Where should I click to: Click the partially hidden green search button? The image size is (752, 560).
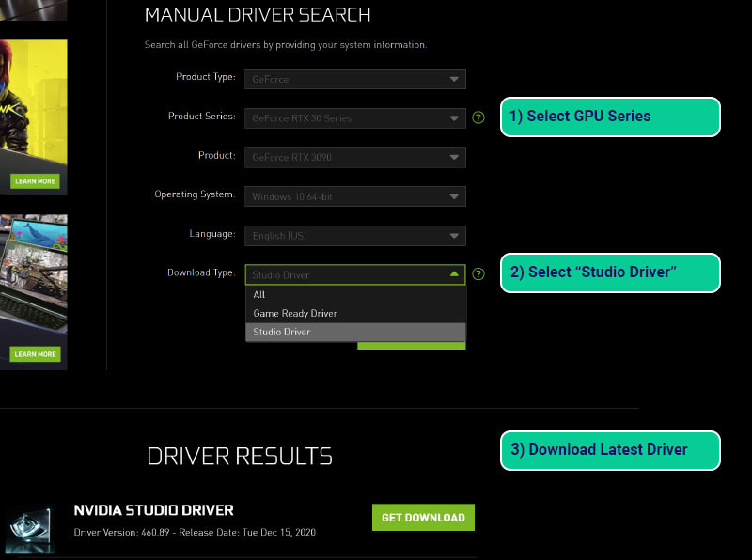click(x=411, y=346)
